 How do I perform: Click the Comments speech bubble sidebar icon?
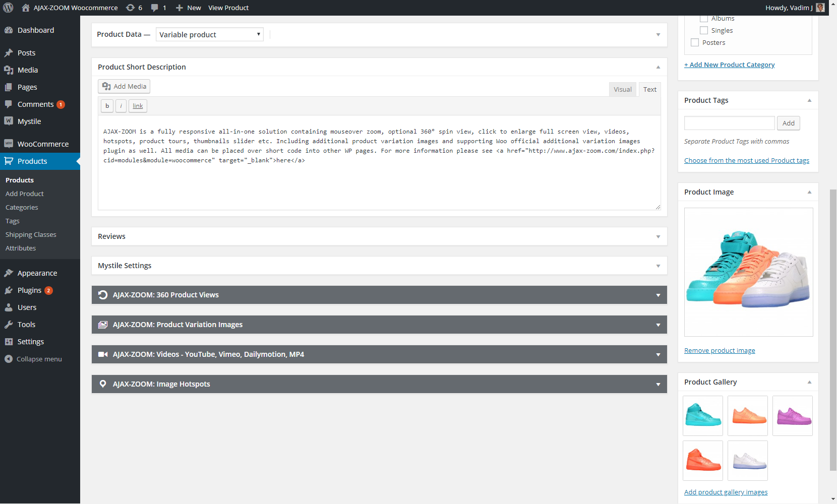click(9, 104)
